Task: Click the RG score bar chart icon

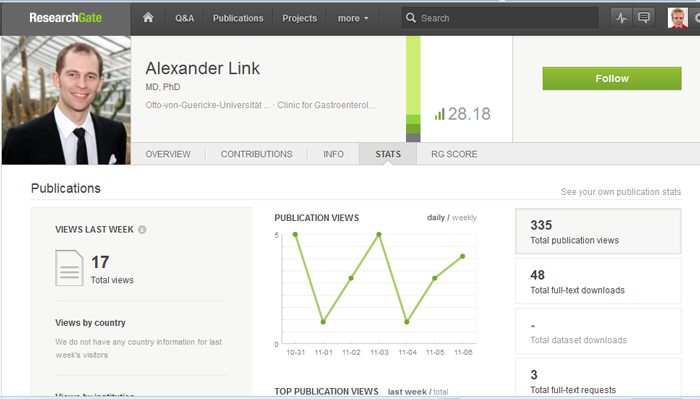Action: pos(439,114)
